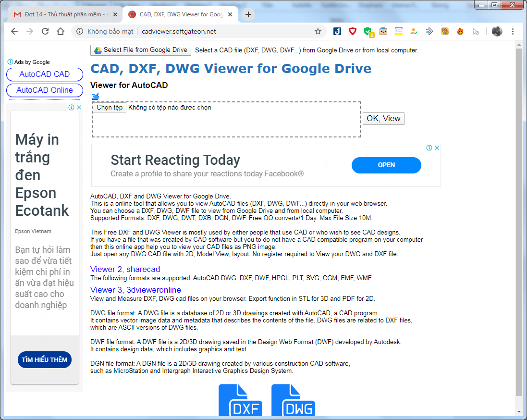Click the DWG file format icon

(293, 400)
